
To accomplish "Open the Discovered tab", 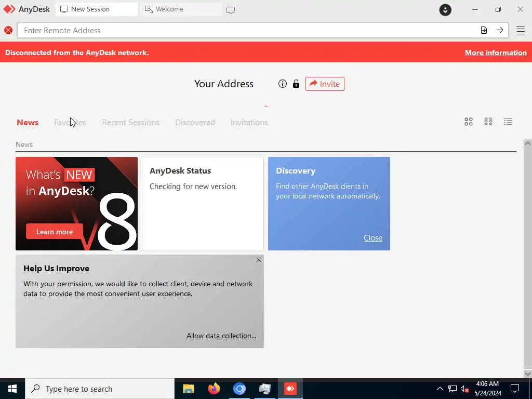I will pyautogui.click(x=195, y=123).
